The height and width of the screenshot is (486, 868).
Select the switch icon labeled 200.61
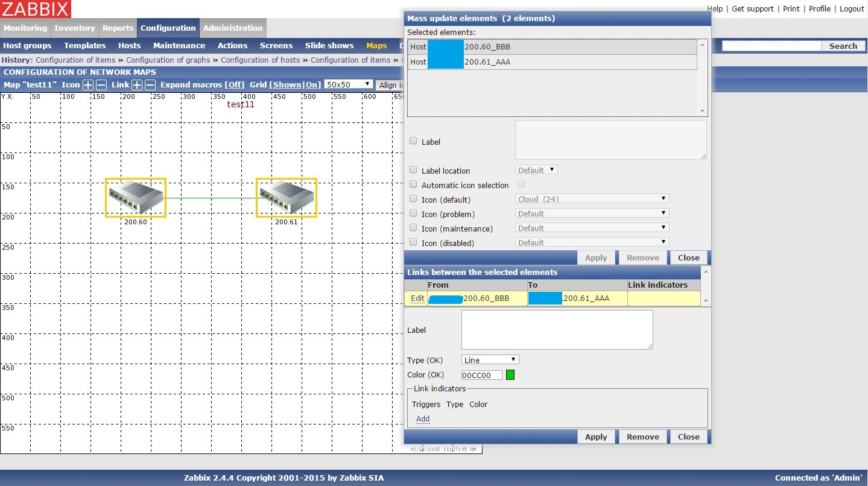point(287,198)
